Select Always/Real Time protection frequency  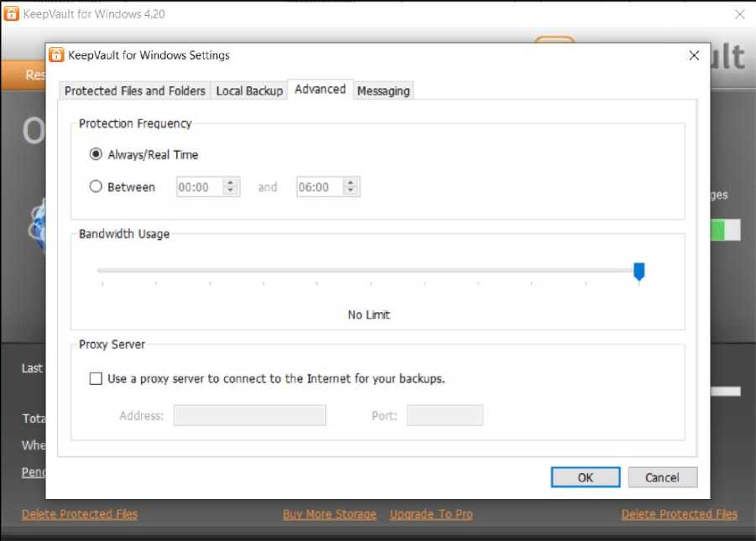pos(96,154)
